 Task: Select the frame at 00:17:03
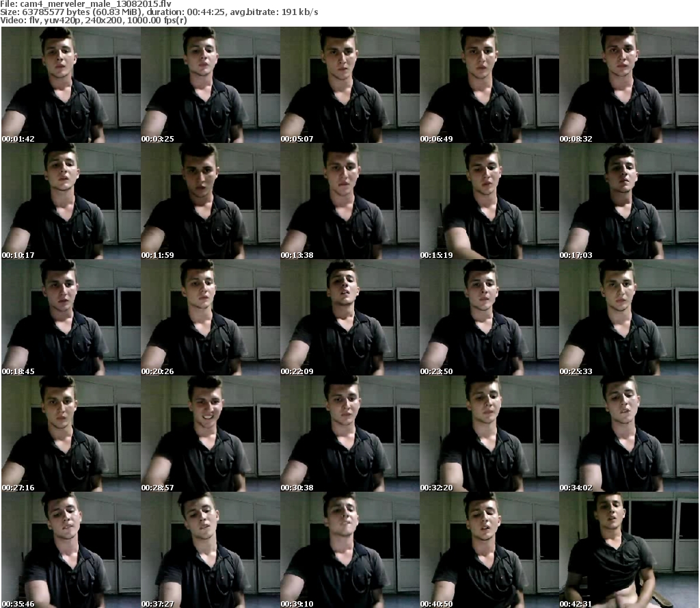click(x=629, y=201)
